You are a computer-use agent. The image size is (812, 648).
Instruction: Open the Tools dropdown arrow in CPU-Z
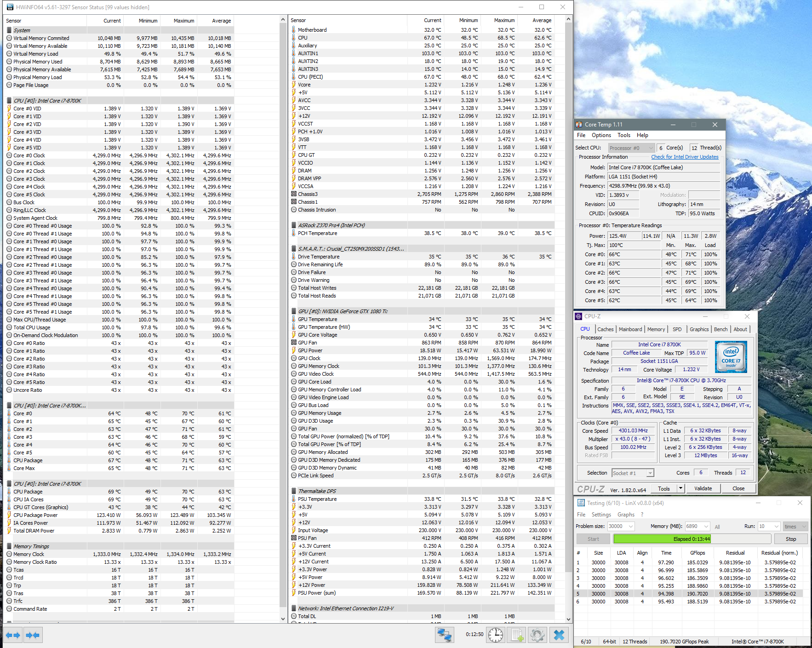pyautogui.click(x=681, y=488)
